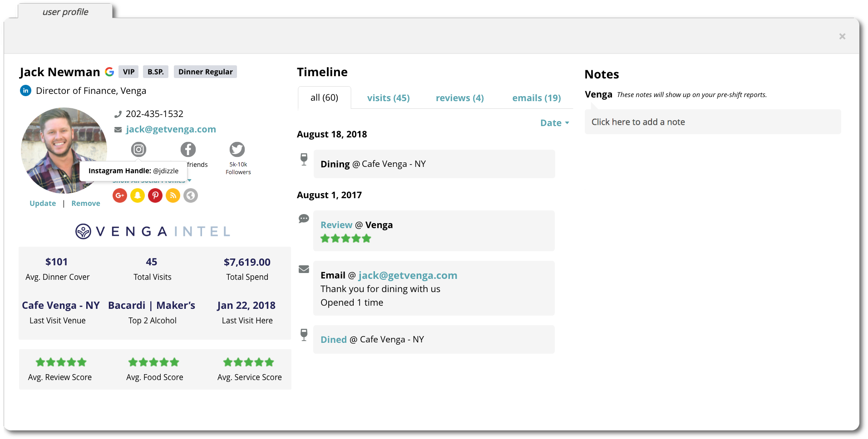Click the envelope icon for the timeline email entry
This screenshot has width=868, height=439.
[304, 269]
